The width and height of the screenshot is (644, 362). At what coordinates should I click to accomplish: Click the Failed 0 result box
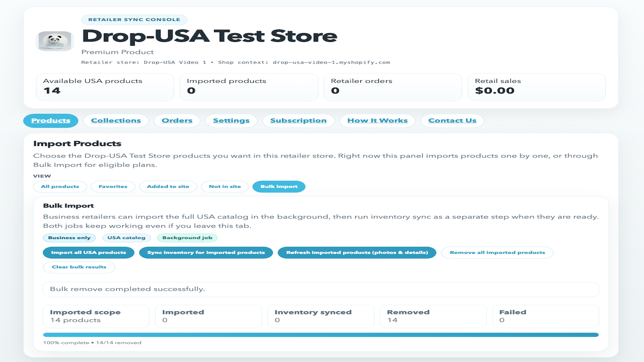[x=546, y=316]
